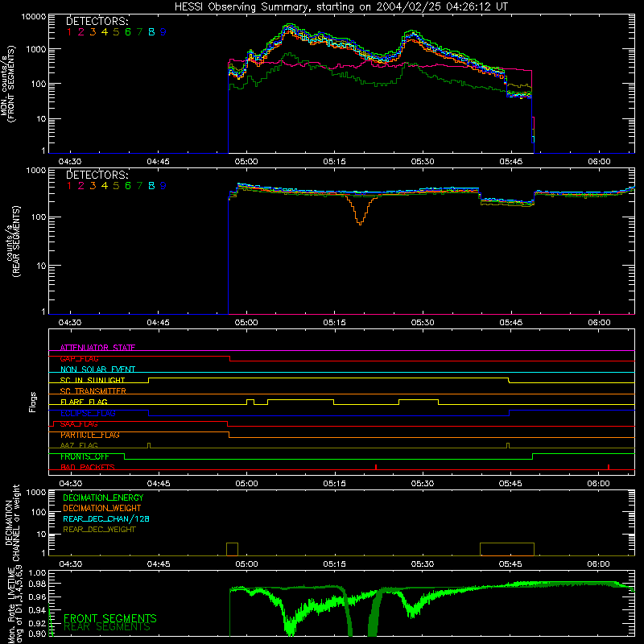The image size is (644, 644).
Task: Click the Flags axis title
Action: click(32, 402)
